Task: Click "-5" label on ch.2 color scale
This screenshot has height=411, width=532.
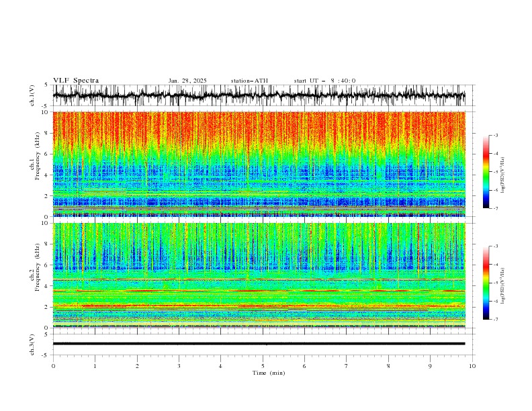Action: click(x=496, y=283)
